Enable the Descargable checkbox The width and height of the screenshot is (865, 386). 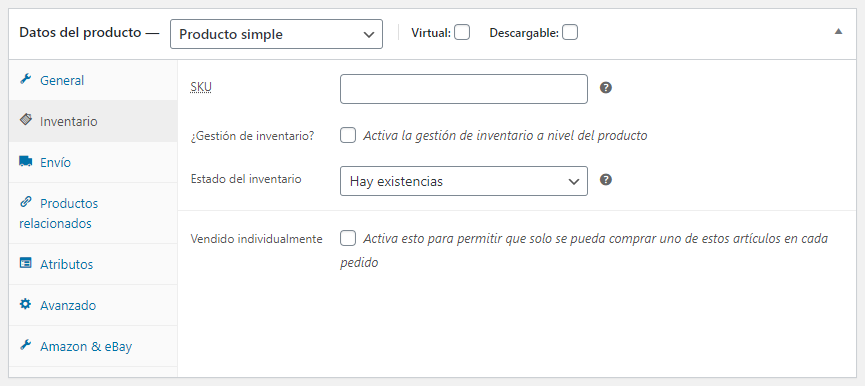tap(570, 33)
